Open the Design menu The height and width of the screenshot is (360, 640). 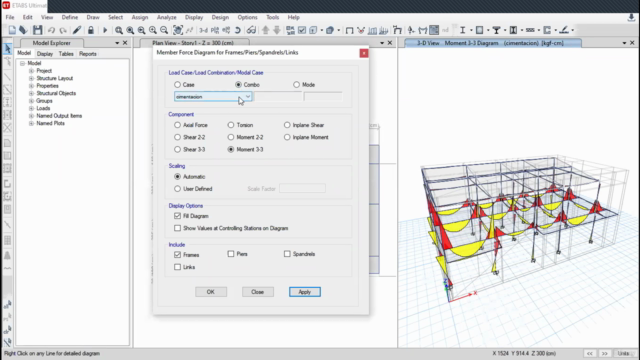(x=220, y=18)
